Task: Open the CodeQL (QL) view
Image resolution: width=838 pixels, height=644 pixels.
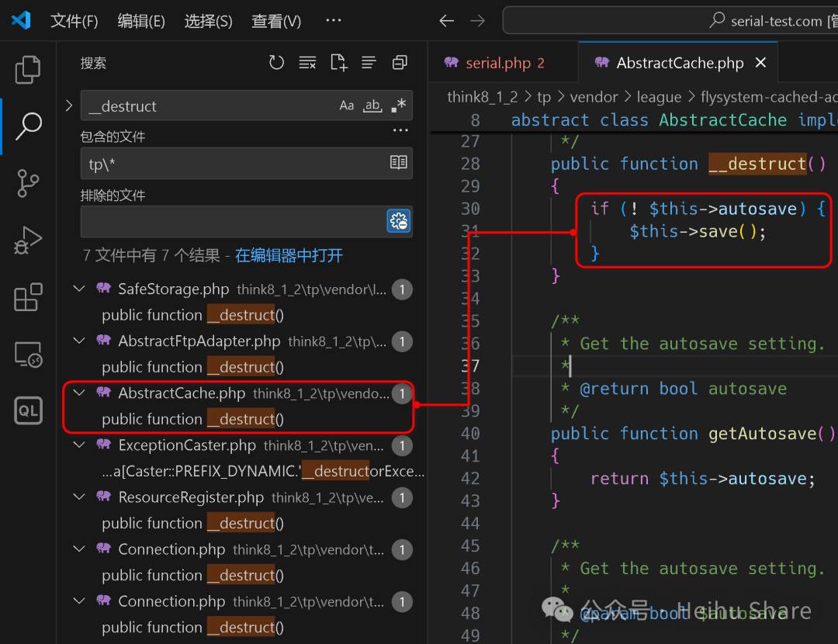Action: point(28,410)
